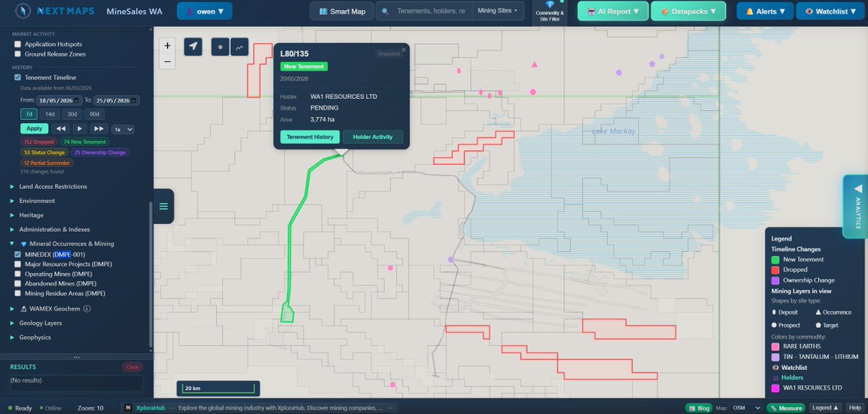Open Datapacks dropdown menu
868x414 pixels.
tap(688, 12)
